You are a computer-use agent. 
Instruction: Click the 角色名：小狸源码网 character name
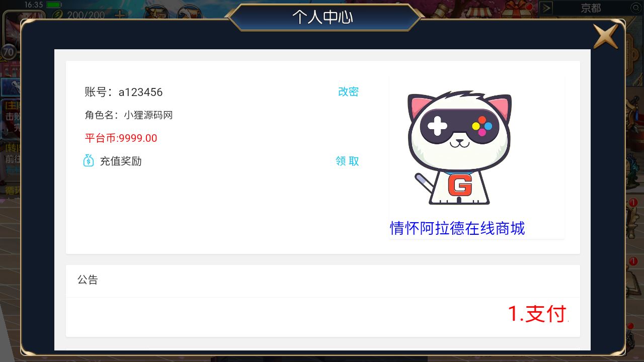(x=129, y=115)
